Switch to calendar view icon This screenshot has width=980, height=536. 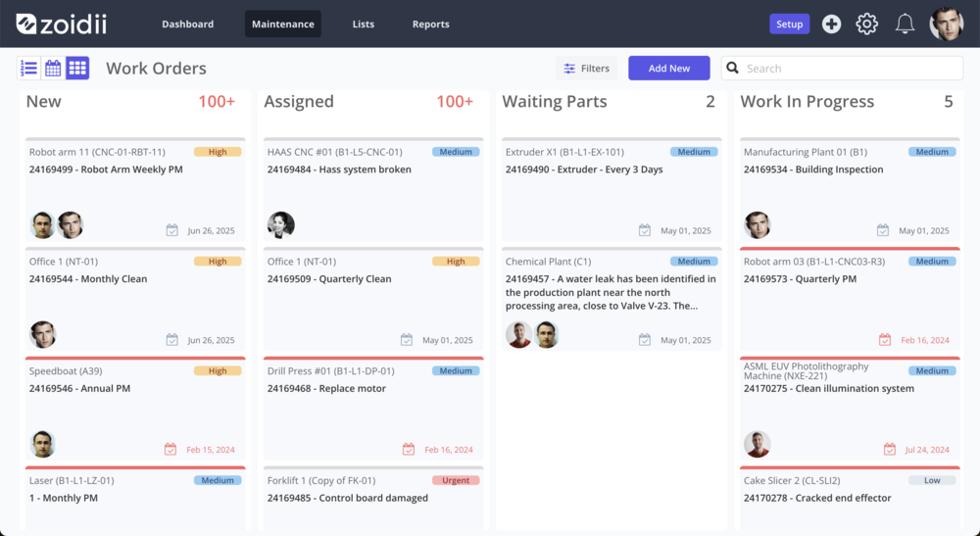click(x=53, y=68)
